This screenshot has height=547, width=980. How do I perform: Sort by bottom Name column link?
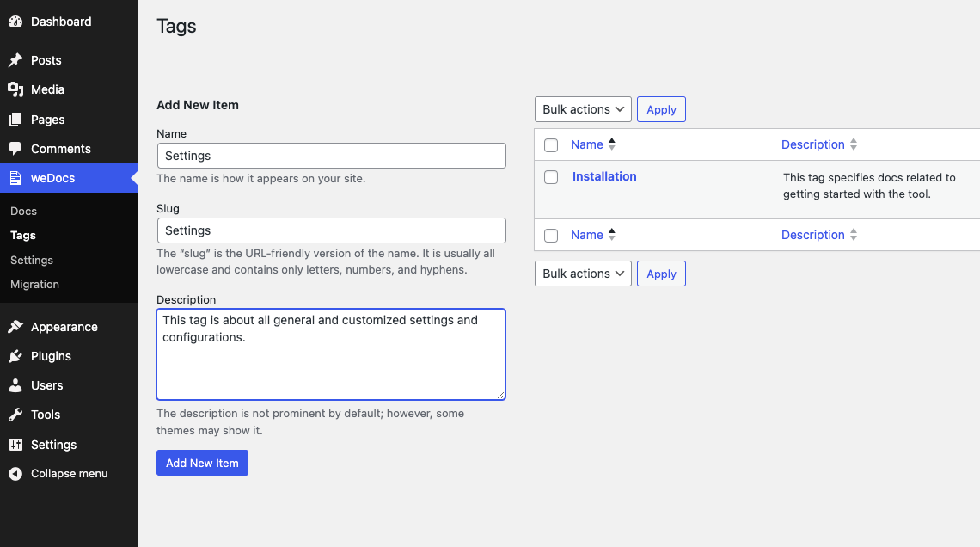pyautogui.click(x=587, y=235)
